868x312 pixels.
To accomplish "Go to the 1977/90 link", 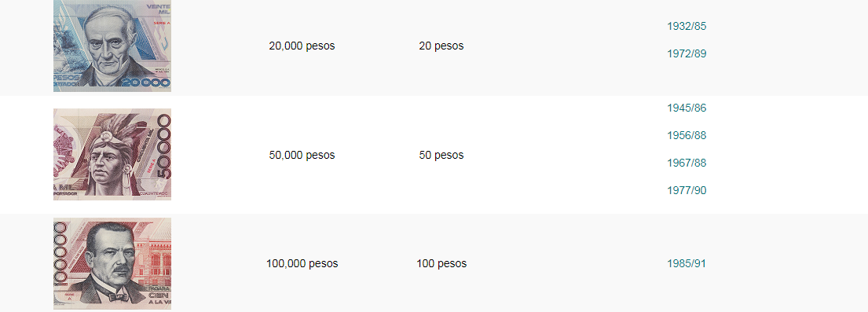I will [x=687, y=191].
